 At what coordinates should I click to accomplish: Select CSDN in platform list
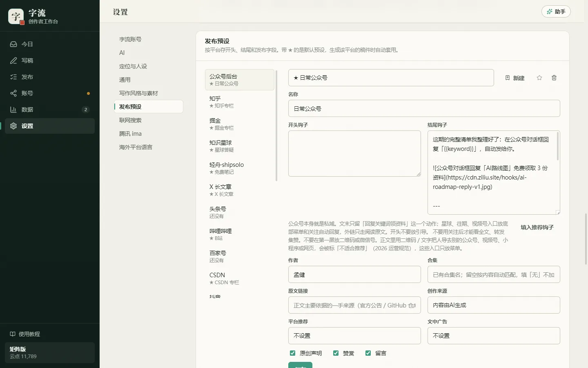[240, 278]
